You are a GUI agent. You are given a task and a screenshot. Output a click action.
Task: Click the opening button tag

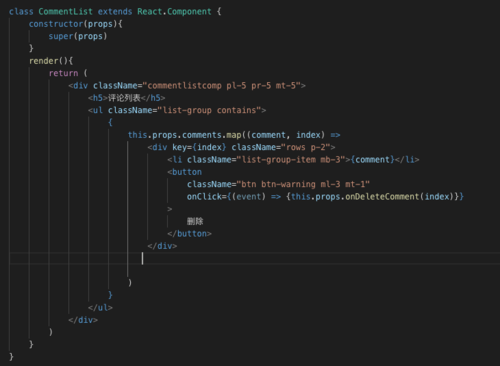coord(184,172)
